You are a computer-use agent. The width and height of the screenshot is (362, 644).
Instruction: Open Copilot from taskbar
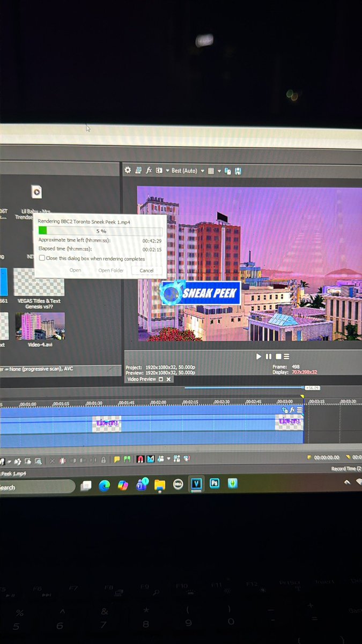point(123,485)
